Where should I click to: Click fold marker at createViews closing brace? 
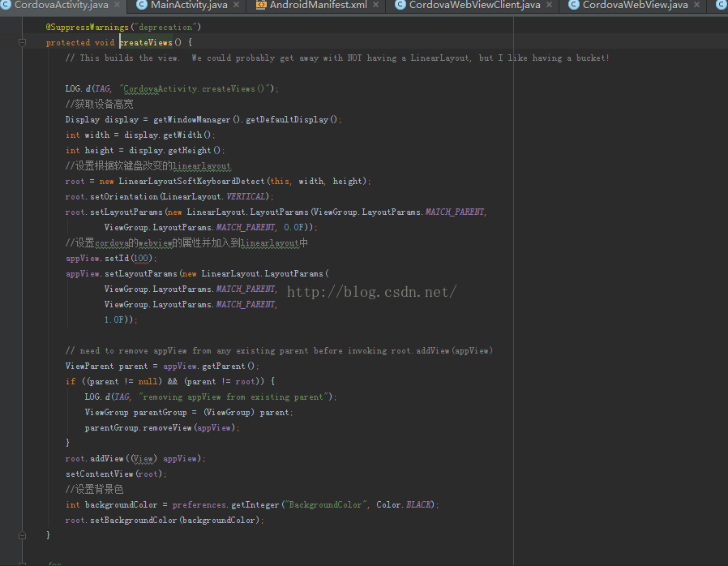tap(23, 535)
